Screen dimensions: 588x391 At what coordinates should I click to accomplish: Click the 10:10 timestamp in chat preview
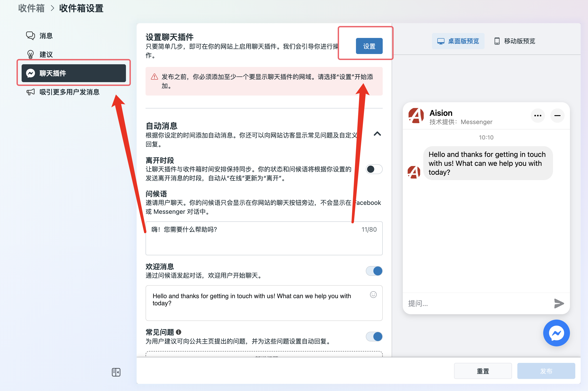click(x=486, y=137)
